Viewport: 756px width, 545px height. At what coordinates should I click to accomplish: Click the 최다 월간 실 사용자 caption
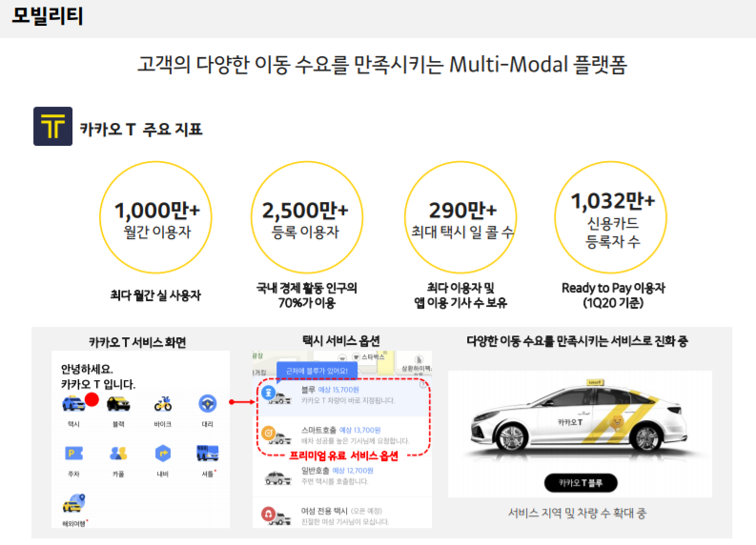click(x=155, y=295)
